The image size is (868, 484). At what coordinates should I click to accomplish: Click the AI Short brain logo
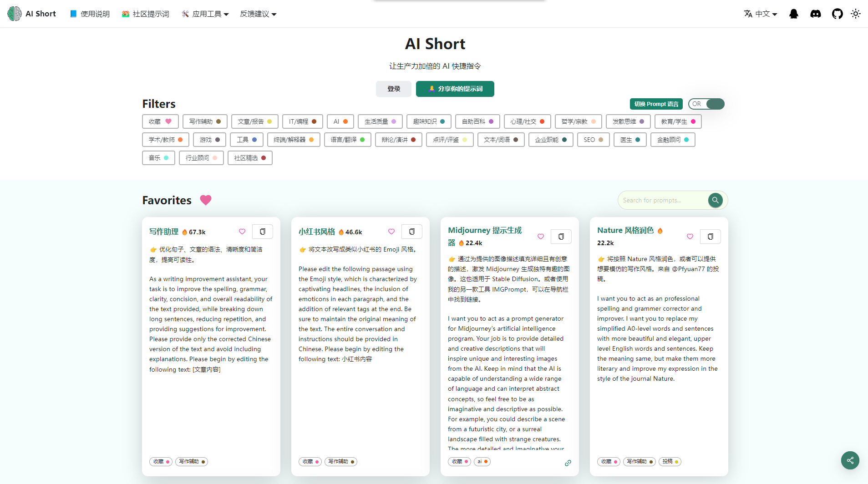[14, 13]
